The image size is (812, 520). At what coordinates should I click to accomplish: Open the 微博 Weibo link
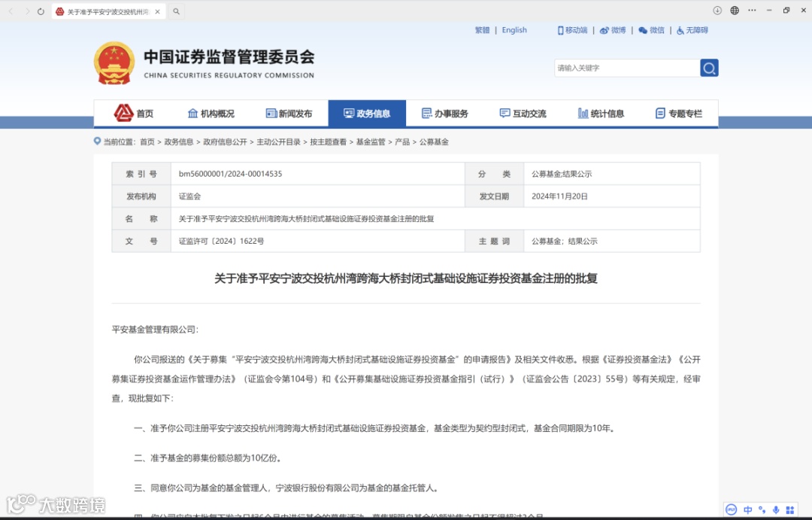click(x=613, y=30)
